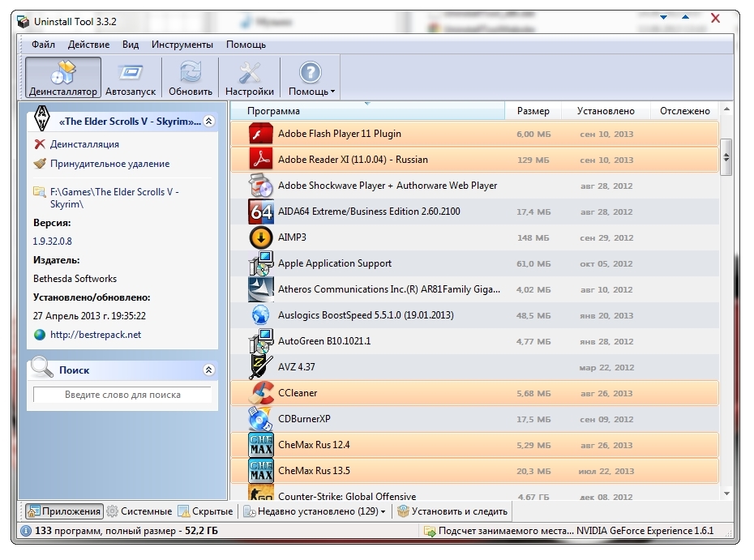Click the scroll up arrow of program list
Viewport: 754px width, 560px height.
(726, 109)
